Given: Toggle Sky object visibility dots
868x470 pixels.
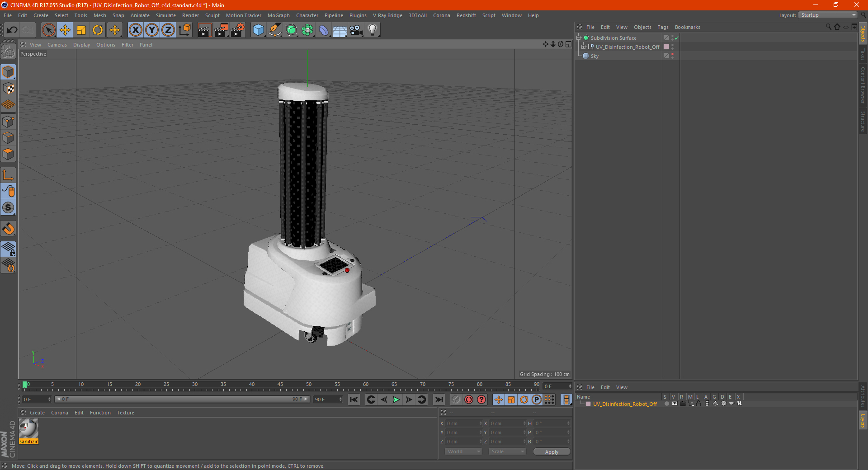Looking at the screenshot, I should point(672,56).
